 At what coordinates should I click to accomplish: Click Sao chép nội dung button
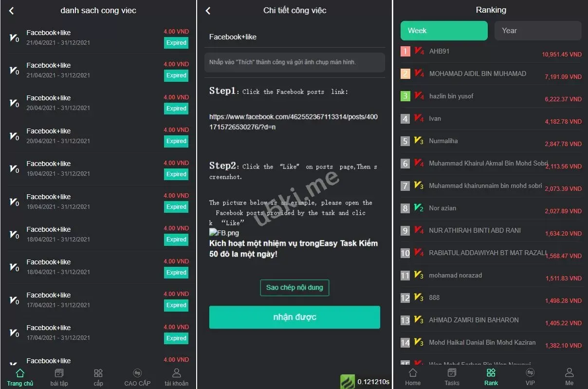[x=294, y=288]
